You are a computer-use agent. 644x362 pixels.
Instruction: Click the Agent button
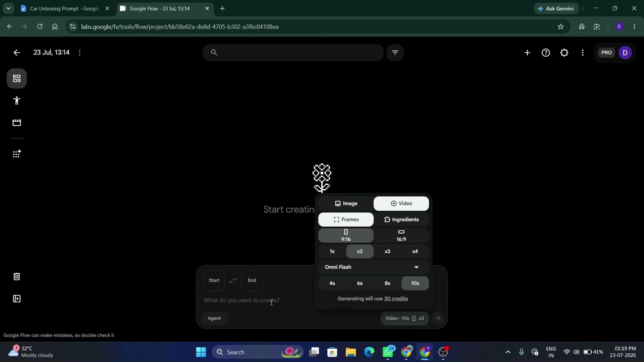click(x=214, y=318)
